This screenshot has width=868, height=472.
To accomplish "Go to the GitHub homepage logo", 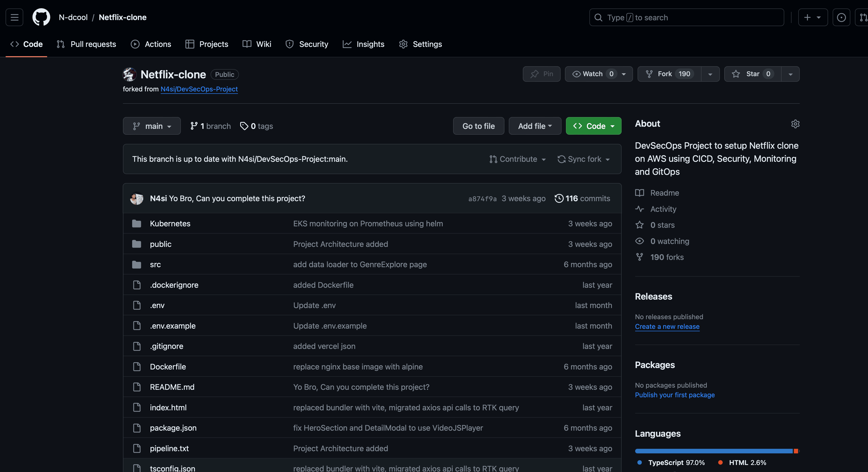I will pos(41,17).
